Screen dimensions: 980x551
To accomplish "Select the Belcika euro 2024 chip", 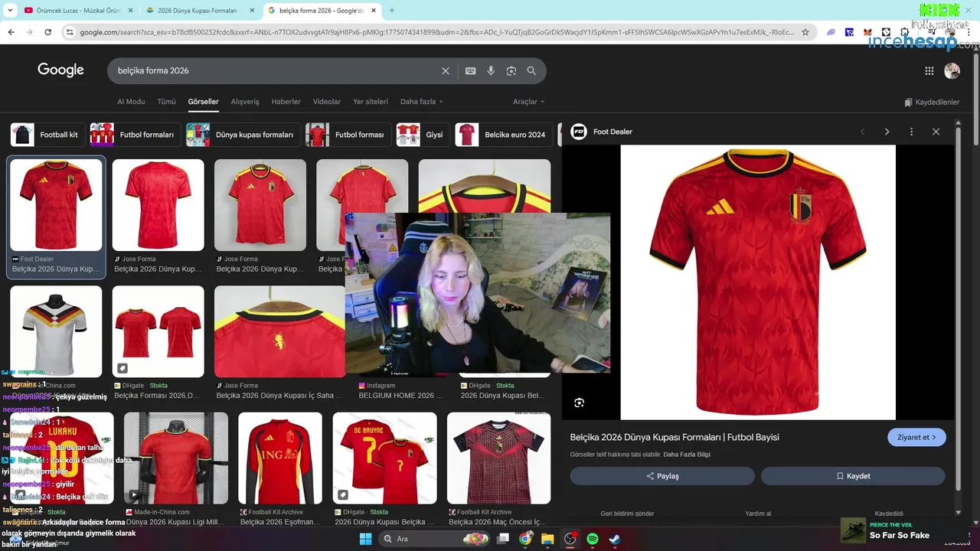I will click(x=503, y=135).
